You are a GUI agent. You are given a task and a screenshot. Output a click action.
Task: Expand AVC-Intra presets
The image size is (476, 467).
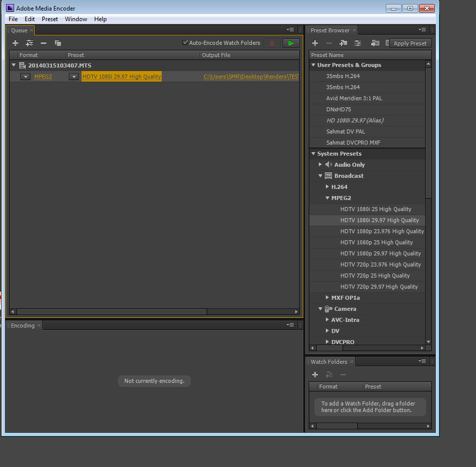coord(327,319)
